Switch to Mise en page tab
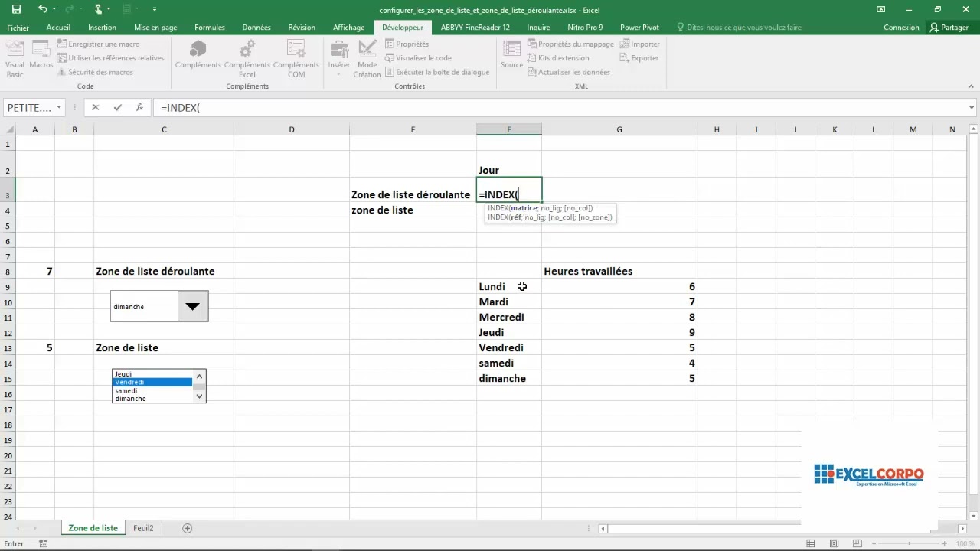The height and width of the screenshot is (551, 980). pyautogui.click(x=155, y=28)
